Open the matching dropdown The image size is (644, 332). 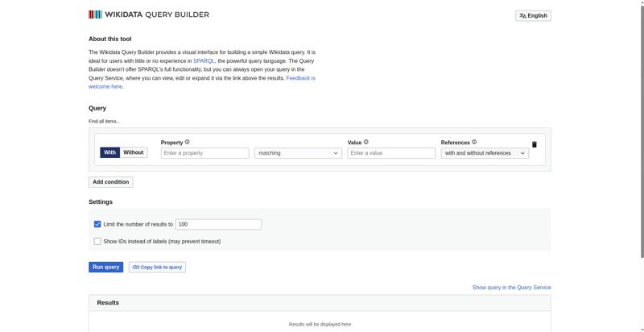298,153
